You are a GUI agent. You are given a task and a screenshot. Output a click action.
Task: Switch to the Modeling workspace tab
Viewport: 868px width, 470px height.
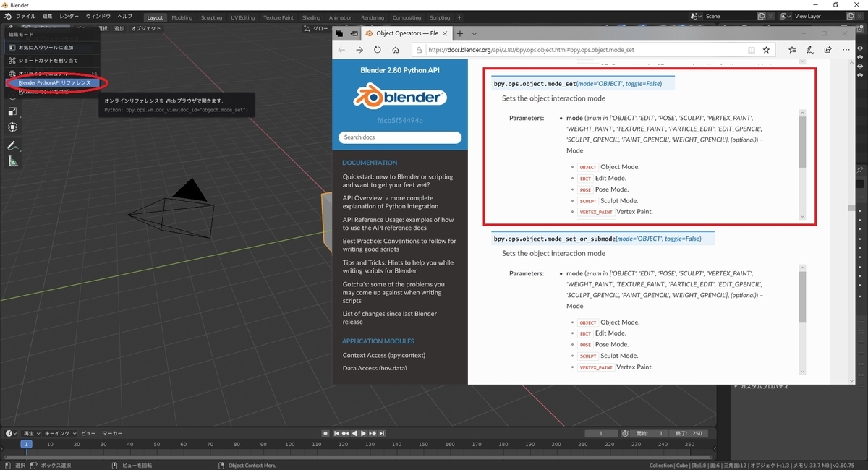182,17
